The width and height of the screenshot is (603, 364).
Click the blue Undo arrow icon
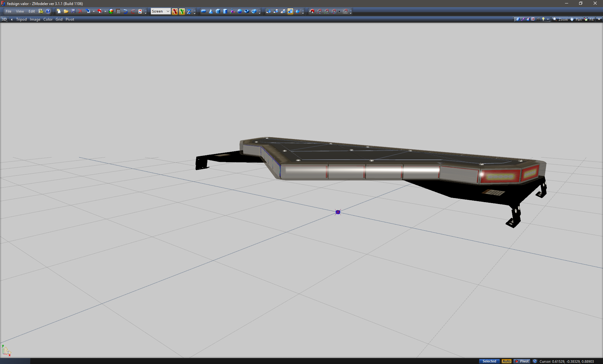coord(125,11)
